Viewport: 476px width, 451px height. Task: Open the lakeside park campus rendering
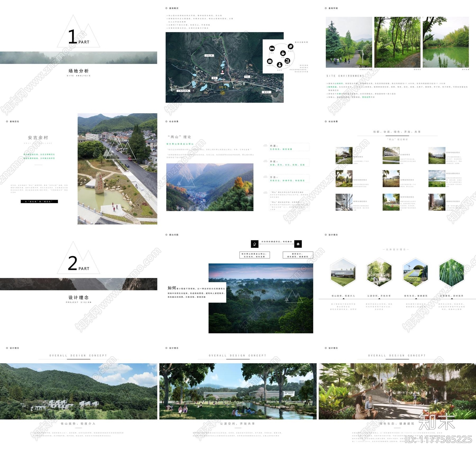coord(238,391)
